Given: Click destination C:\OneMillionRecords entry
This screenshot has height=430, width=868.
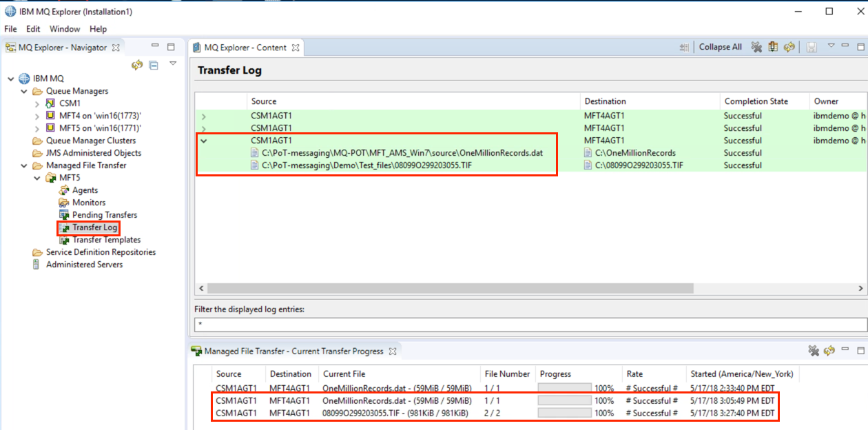Looking at the screenshot, I should pyautogui.click(x=635, y=153).
